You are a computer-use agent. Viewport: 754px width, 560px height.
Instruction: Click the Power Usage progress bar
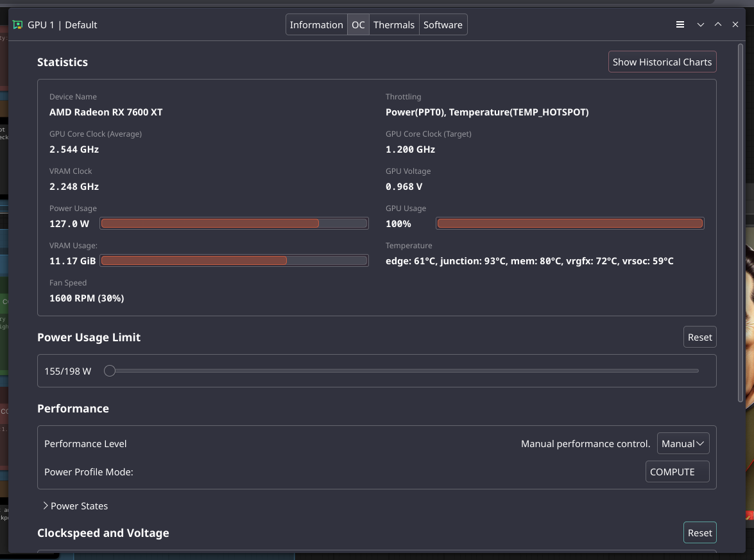[234, 223]
